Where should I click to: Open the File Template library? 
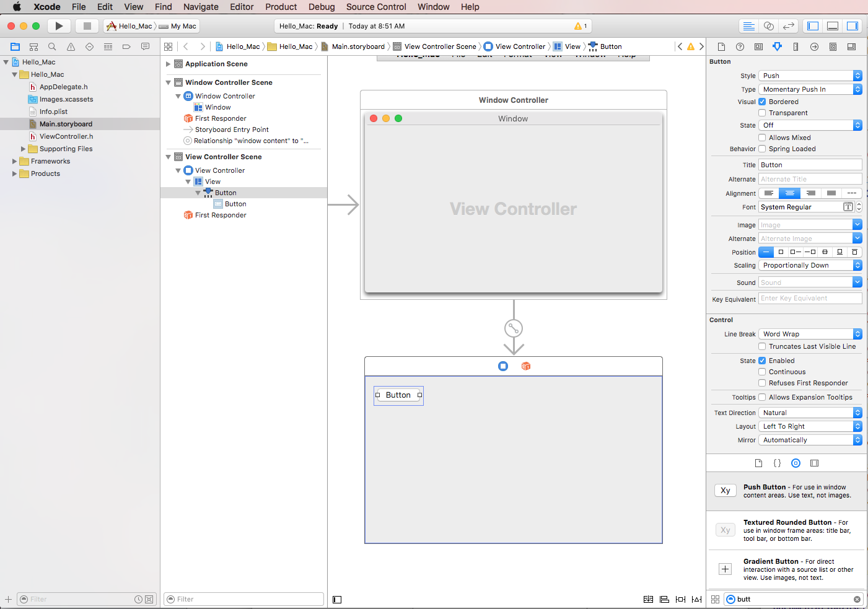click(758, 463)
